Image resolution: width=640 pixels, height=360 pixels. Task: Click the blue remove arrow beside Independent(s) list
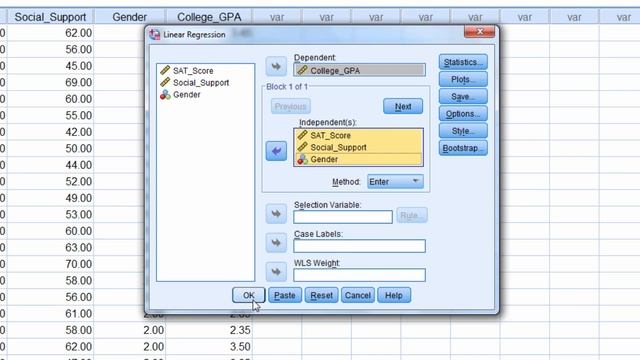pyautogui.click(x=276, y=151)
